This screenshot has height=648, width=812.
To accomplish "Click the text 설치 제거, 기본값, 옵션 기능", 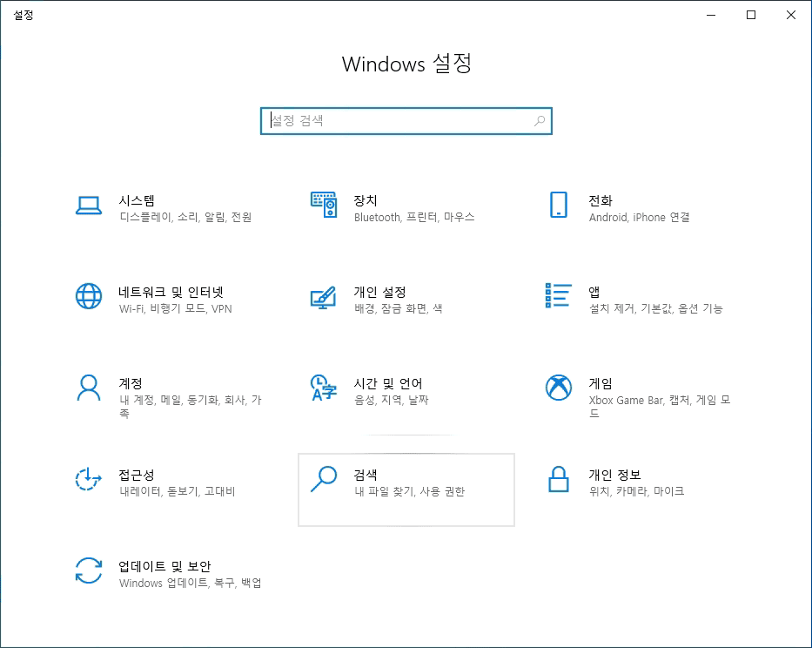I will click(656, 308).
